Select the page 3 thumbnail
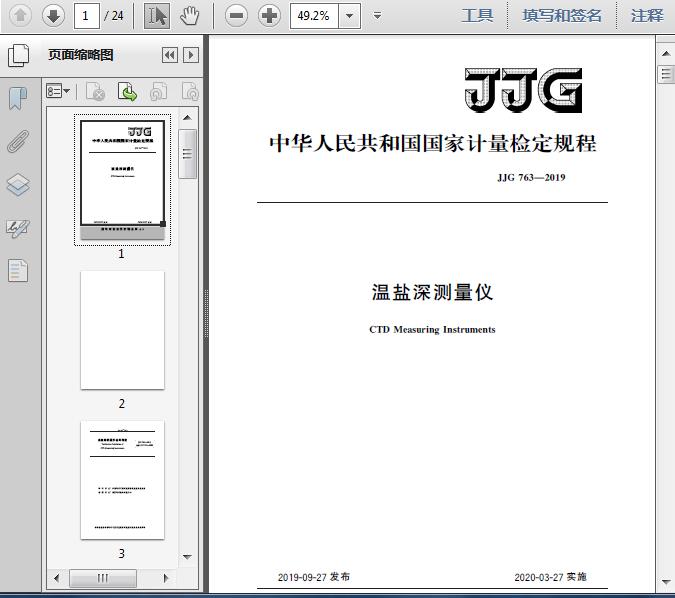This screenshot has height=598, width=675. pos(122,480)
